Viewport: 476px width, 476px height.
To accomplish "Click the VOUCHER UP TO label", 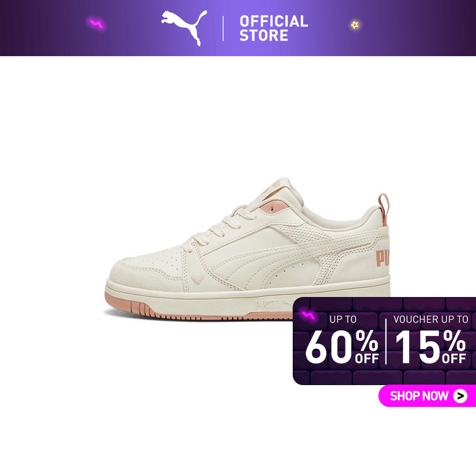I will (x=431, y=319).
